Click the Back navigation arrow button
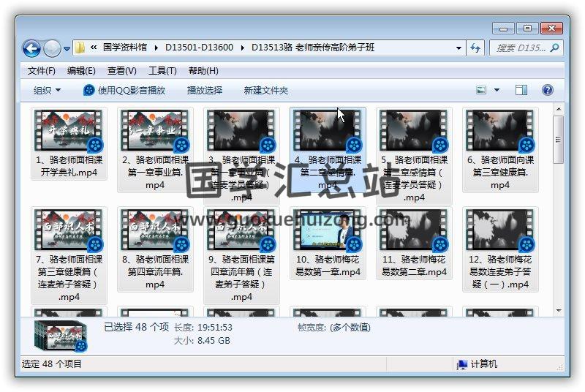 click(31, 48)
